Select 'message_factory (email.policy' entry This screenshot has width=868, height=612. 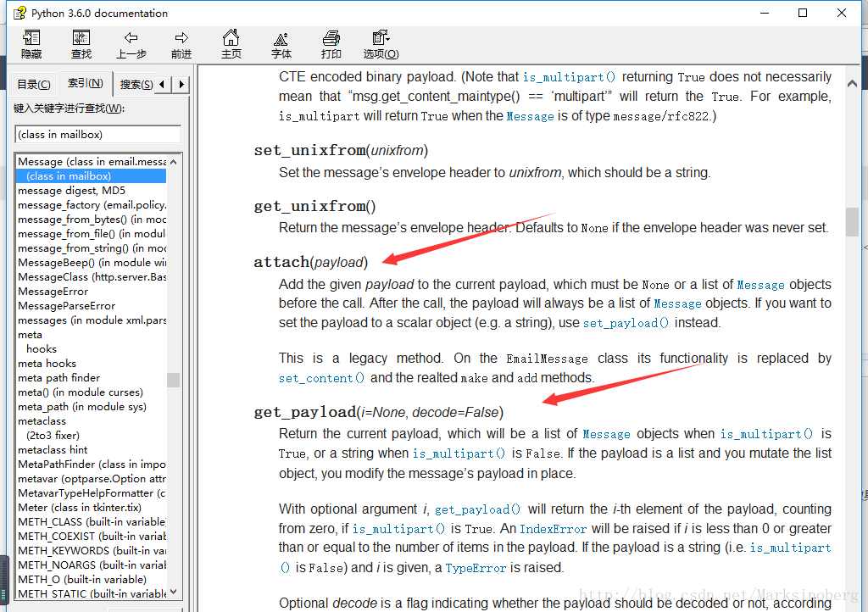(x=92, y=205)
